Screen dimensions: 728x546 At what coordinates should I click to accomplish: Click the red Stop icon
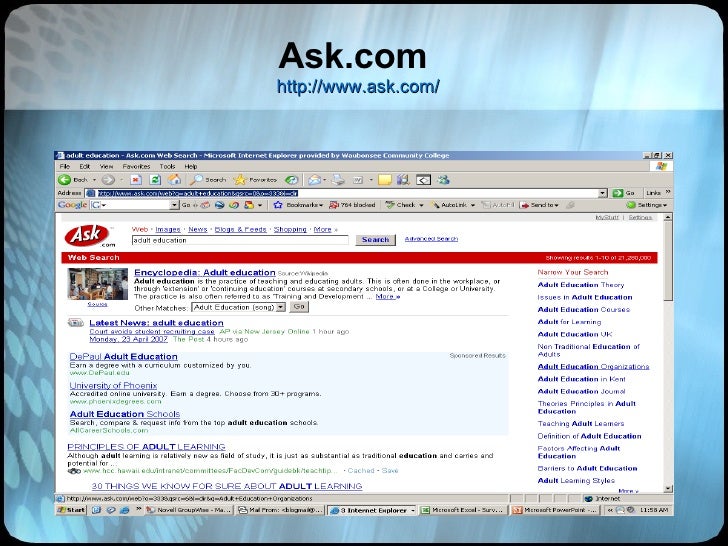pyautogui.click(x=136, y=180)
